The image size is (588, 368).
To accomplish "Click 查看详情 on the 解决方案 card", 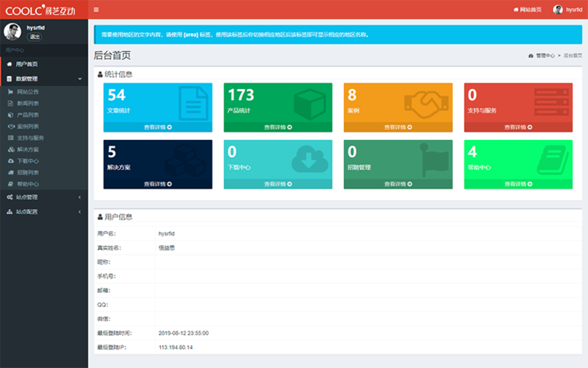I will tap(157, 184).
